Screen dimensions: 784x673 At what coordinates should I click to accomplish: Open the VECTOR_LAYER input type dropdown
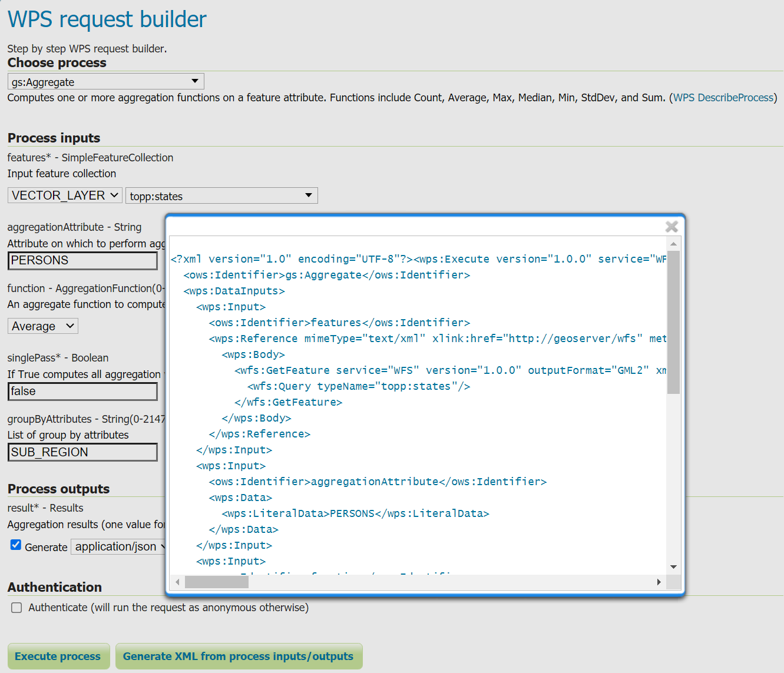pyautogui.click(x=65, y=195)
